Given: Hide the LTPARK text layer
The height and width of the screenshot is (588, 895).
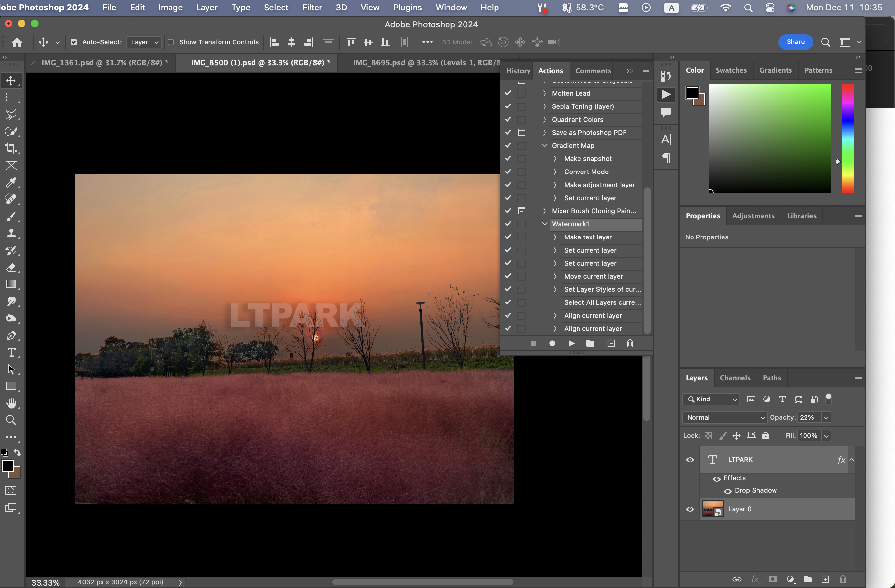Looking at the screenshot, I should click(690, 459).
